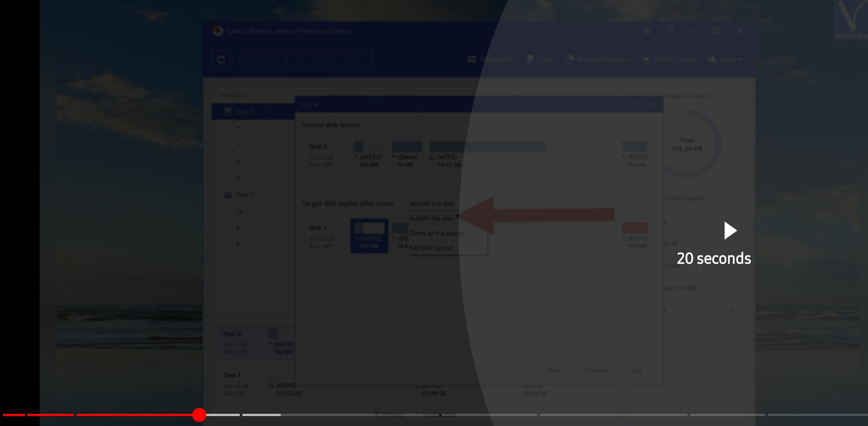Open Partition Recovery
This screenshot has width=868, height=426.
(x=597, y=59)
